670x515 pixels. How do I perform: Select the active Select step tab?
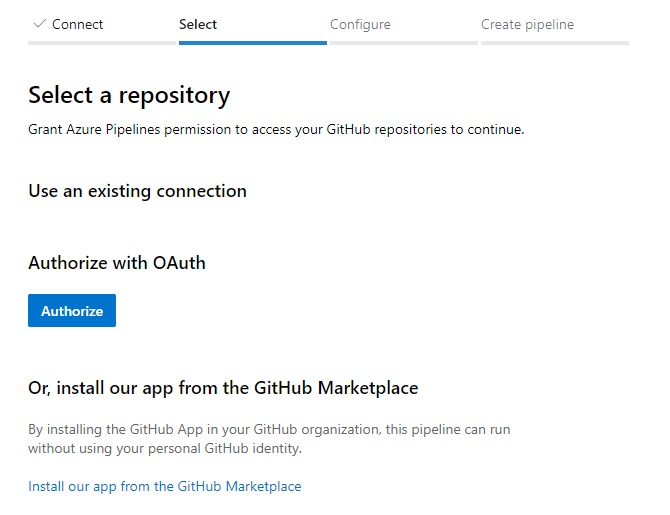click(198, 24)
